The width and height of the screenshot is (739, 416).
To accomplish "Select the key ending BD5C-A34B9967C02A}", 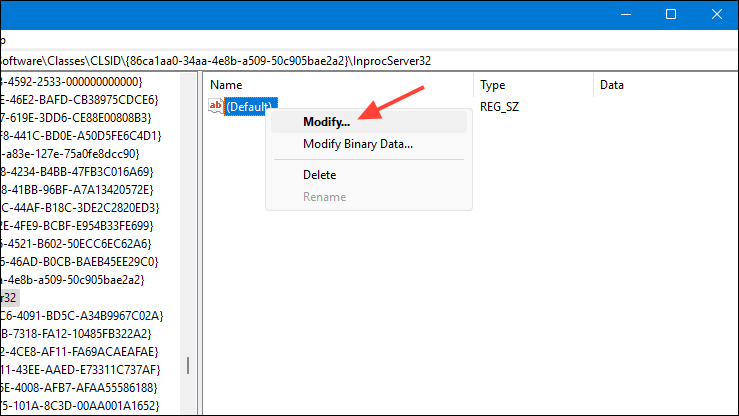I will (x=82, y=316).
